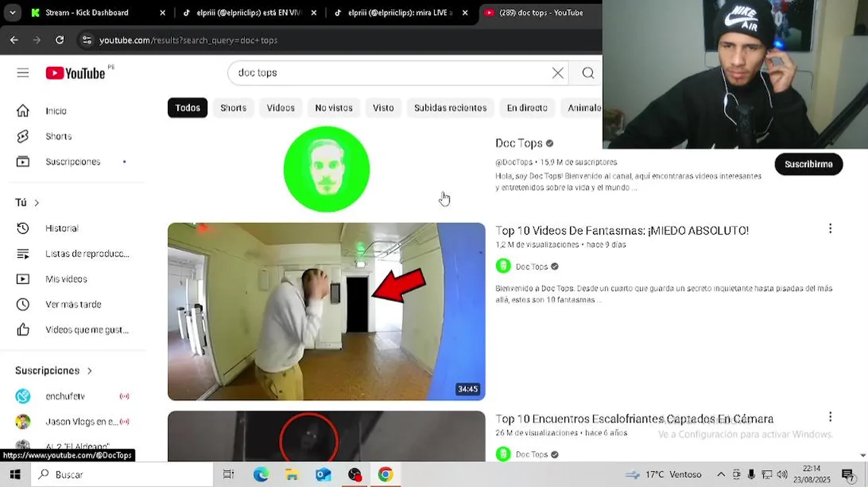Switch to the elpriii está EN VIVO tab
Image resolution: width=868 pixels, height=487 pixels.
pyautogui.click(x=249, y=13)
